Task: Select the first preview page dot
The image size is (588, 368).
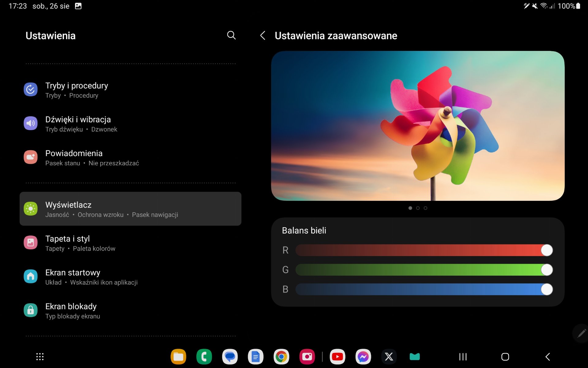Action: pyautogui.click(x=410, y=208)
